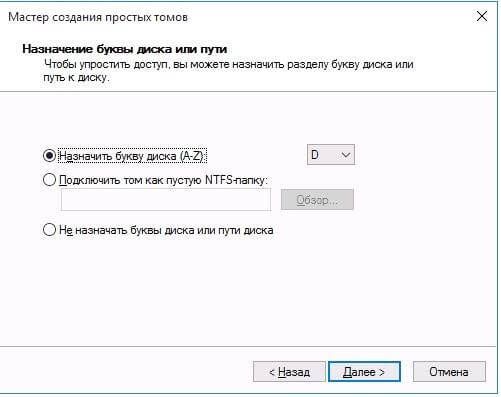Click the NTFS folder path input field
The image size is (501, 397).
click(166, 200)
